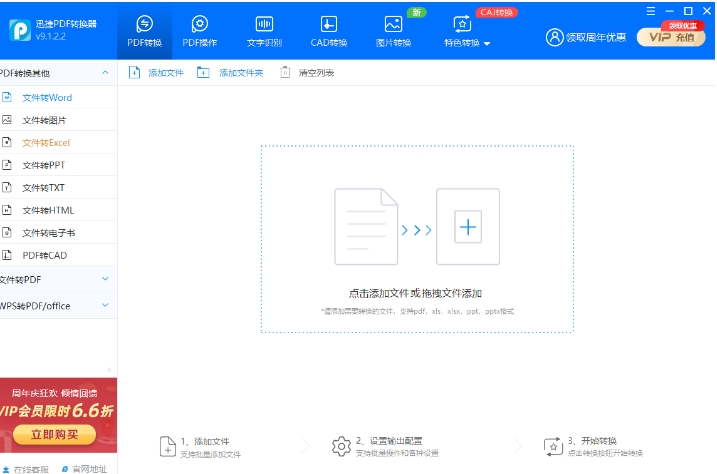Expand the 文件转PDF section
This screenshot has width=717, height=474.
pyautogui.click(x=59, y=279)
